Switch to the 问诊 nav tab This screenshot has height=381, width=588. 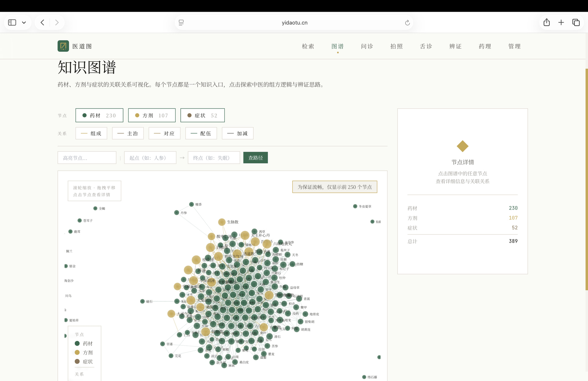pos(367,46)
